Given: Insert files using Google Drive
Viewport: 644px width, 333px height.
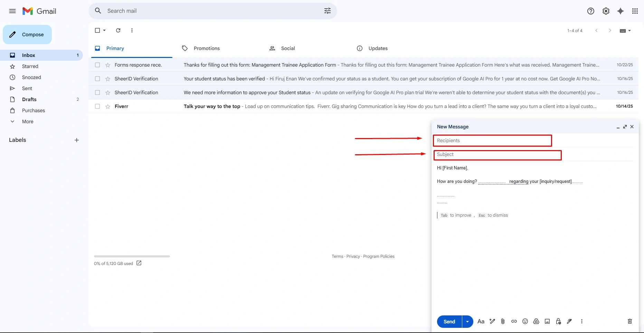Looking at the screenshot, I should (x=536, y=321).
